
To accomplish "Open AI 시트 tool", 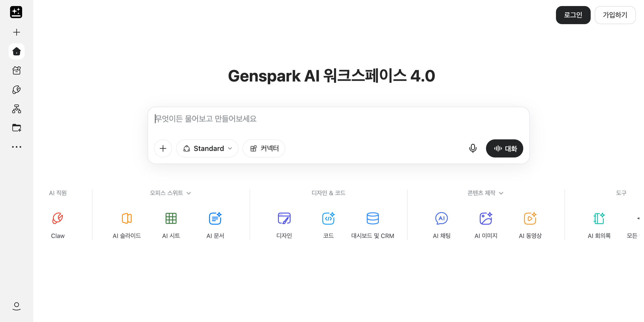I will 171,225.
